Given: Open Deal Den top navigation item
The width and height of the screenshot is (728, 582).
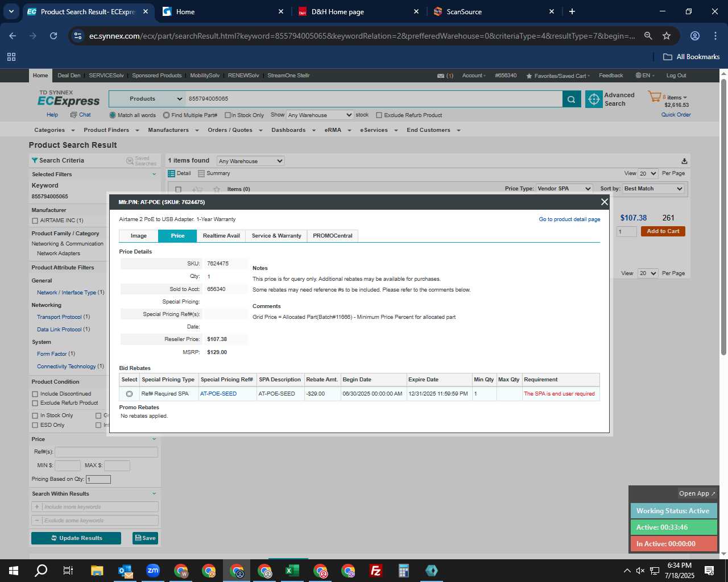Looking at the screenshot, I should 69,76.
